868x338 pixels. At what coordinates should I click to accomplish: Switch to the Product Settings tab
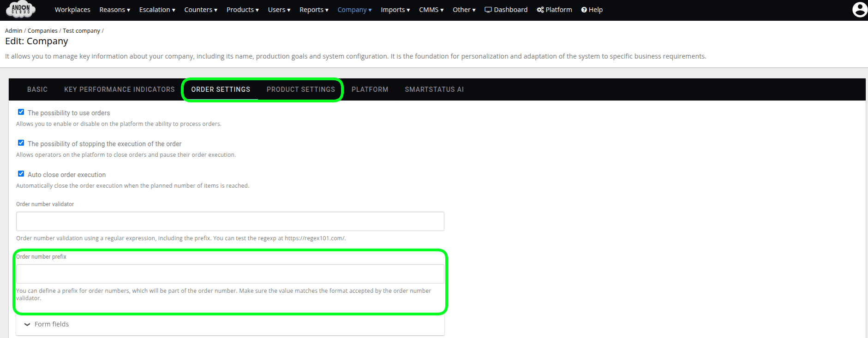[300, 89]
